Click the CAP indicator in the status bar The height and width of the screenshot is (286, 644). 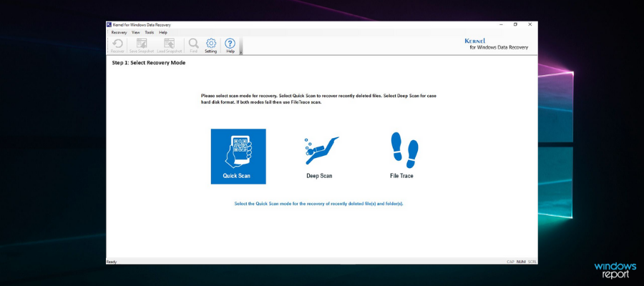pos(510,262)
